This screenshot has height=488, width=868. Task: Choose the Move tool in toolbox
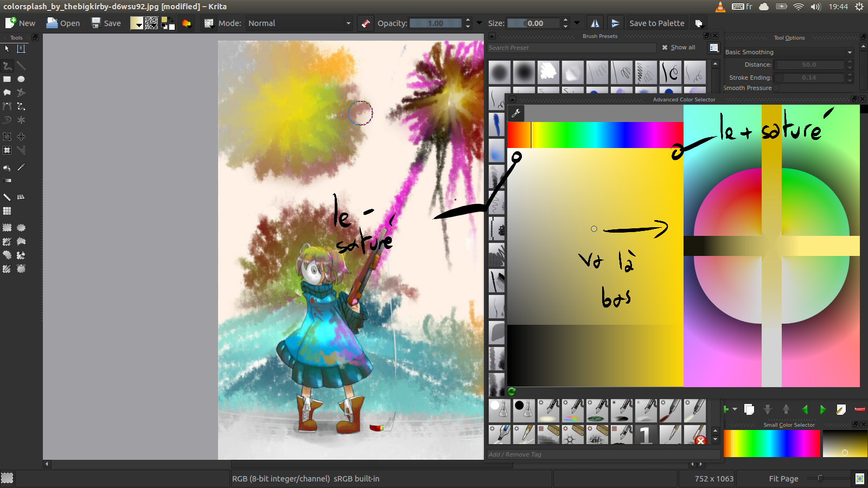tap(21, 137)
